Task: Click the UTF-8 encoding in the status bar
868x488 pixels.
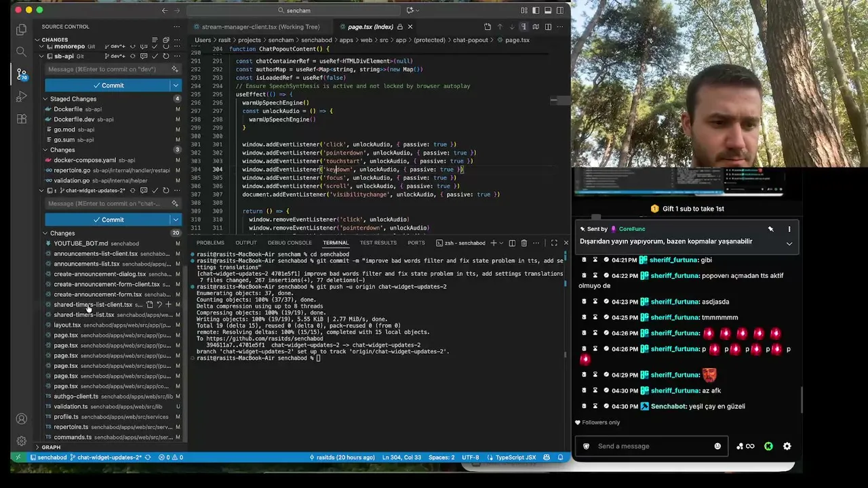Action: 471,457
